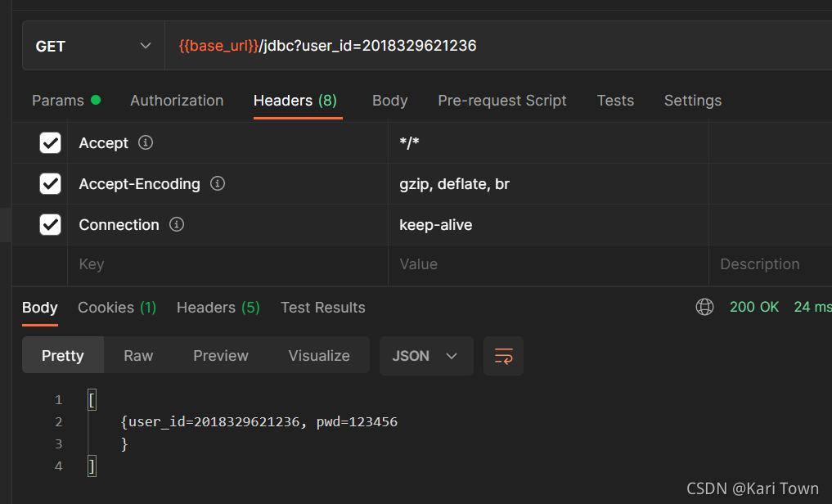The height and width of the screenshot is (504, 832).
Task: Select the request Headers (8) tab
Action: (295, 101)
